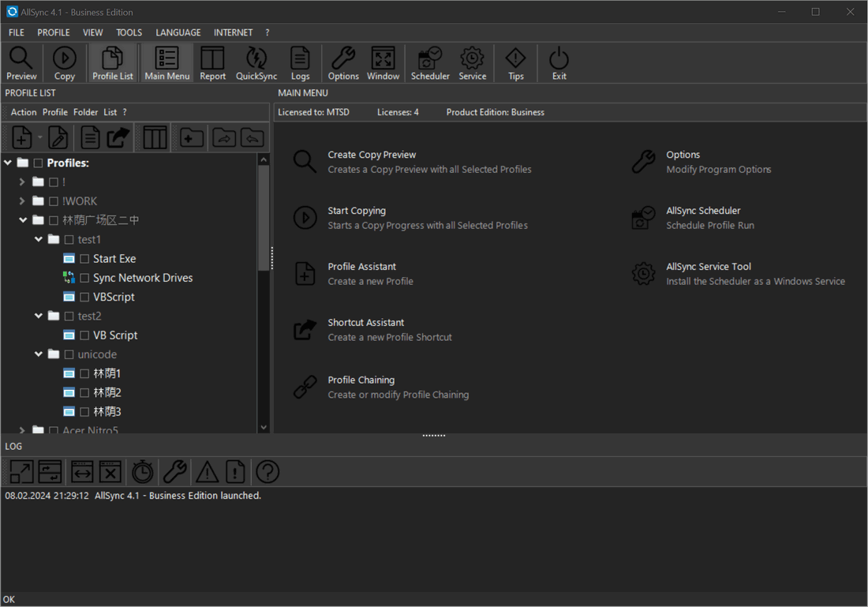Collapse the unicode folder
This screenshot has width=868, height=607.
tap(39, 354)
